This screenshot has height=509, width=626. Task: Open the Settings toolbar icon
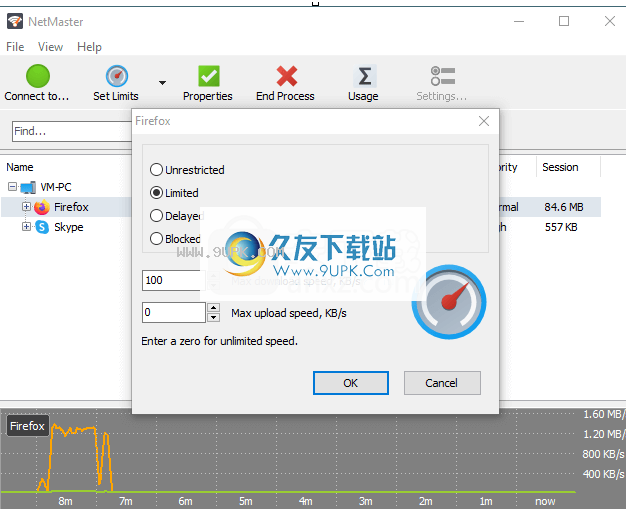pyautogui.click(x=442, y=76)
